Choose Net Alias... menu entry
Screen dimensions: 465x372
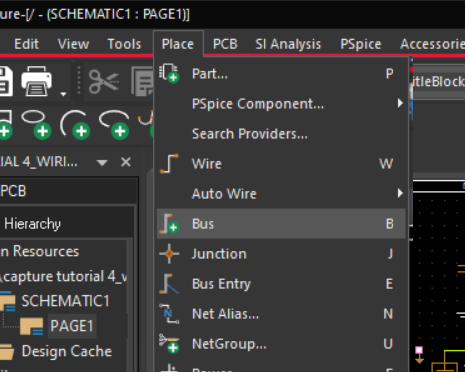click(281, 314)
